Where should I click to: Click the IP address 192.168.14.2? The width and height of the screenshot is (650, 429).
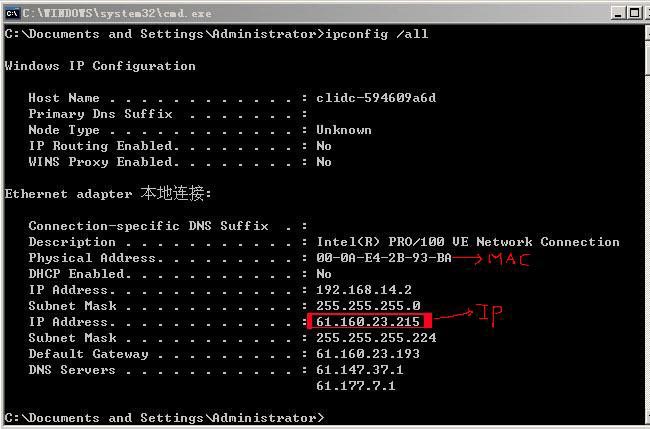pos(364,290)
